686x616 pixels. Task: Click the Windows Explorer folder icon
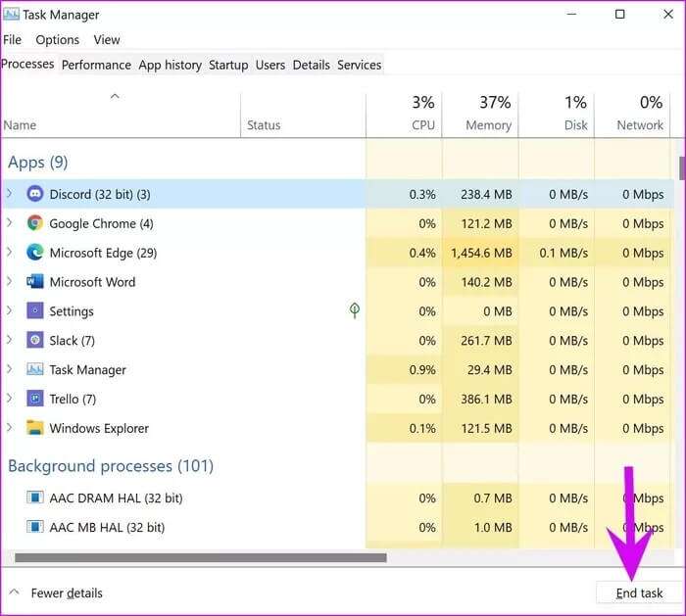click(35, 428)
